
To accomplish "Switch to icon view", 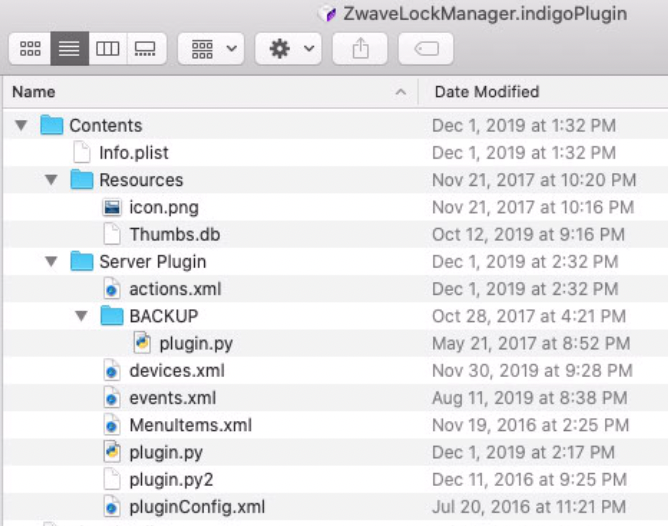I will (30, 49).
